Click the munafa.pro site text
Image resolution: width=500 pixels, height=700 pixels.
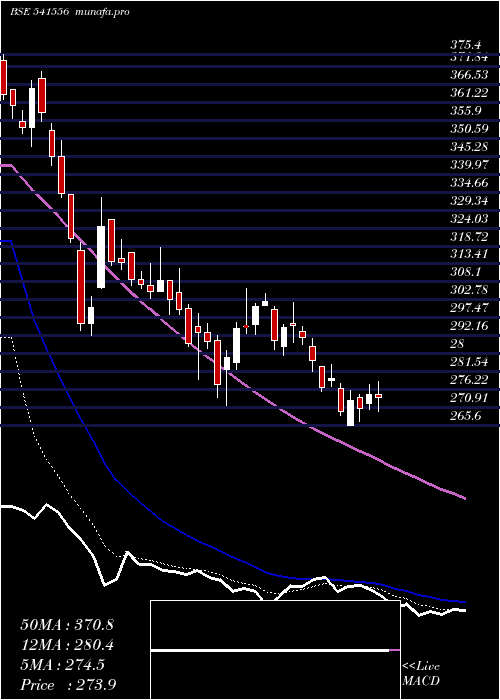tap(102, 12)
